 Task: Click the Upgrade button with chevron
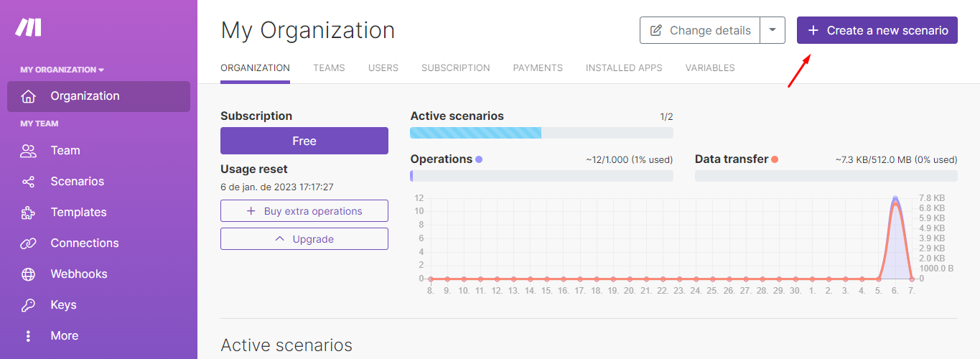pos(304,239)
